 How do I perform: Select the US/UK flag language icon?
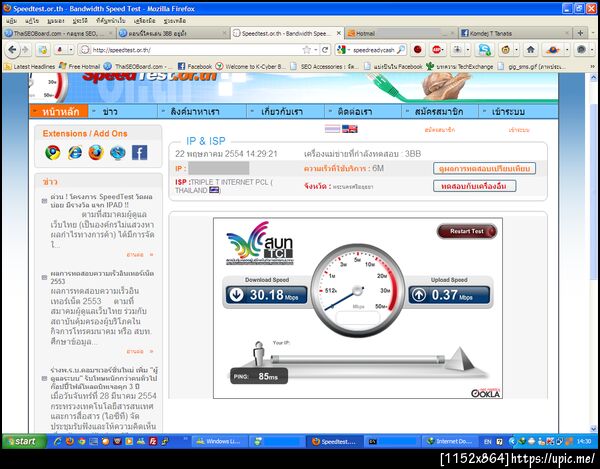click(350, 129)
